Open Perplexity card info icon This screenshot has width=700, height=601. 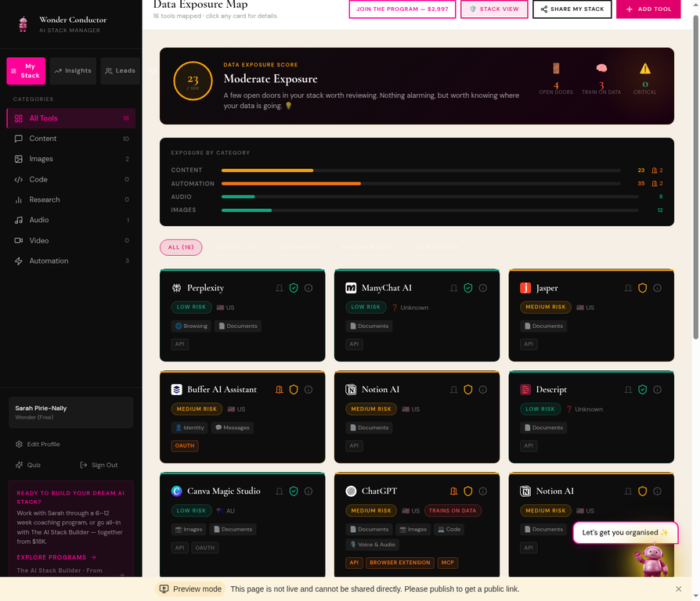309,288
